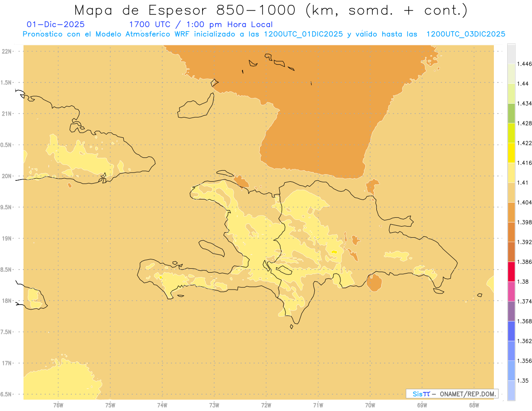Viewport: 532px width, 411px height.
Task: Click the longitude label '76W'
Action: coord(58,405)
